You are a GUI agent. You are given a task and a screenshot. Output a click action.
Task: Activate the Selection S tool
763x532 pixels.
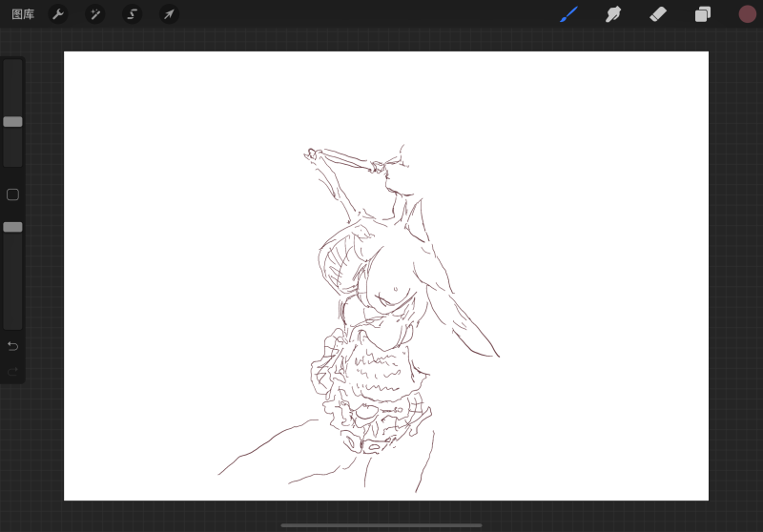[x=132, y=14]
